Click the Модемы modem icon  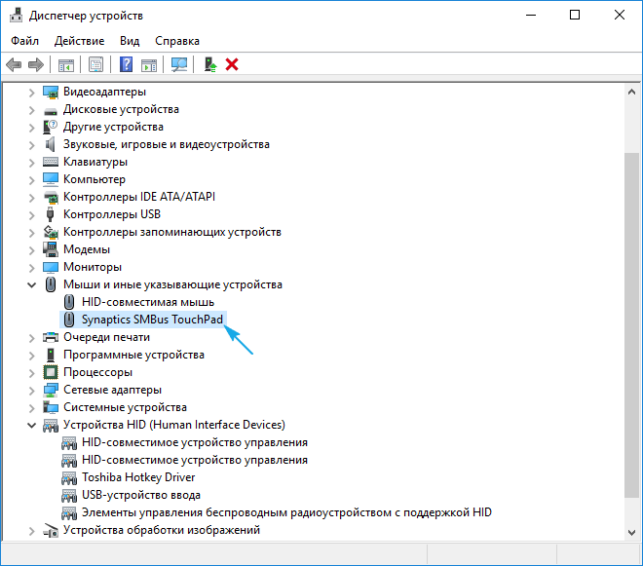tap(50, 249)
